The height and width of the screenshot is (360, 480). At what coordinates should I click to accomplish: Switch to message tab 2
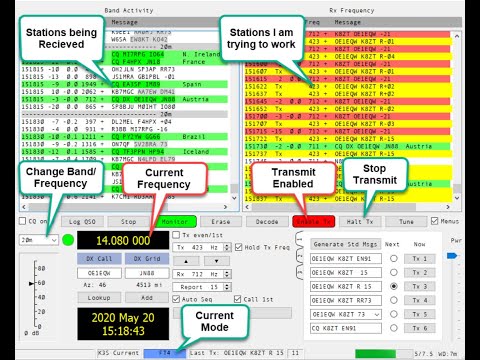(300, 256)
